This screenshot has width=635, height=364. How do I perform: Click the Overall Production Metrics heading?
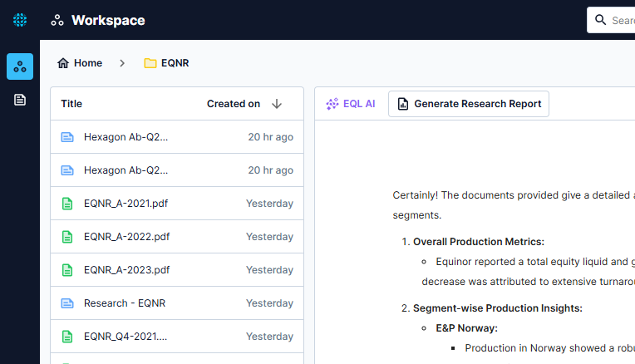pos(479,242)
